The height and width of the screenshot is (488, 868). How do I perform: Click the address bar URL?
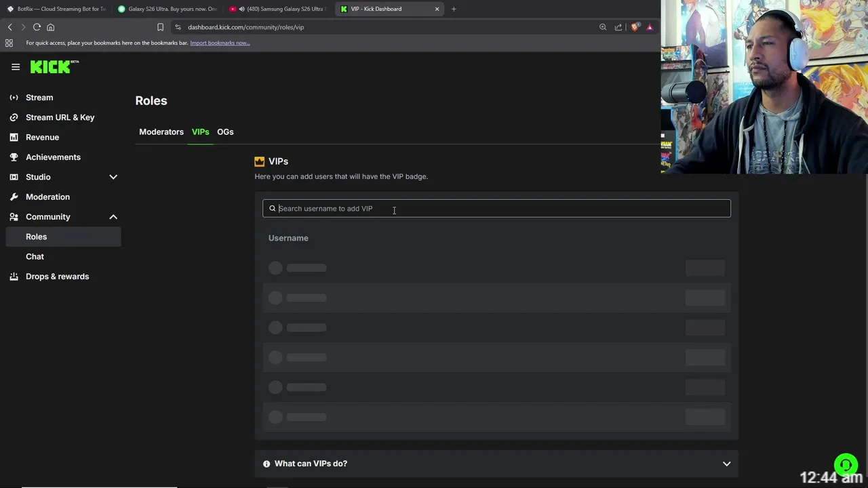click(245, 27)
